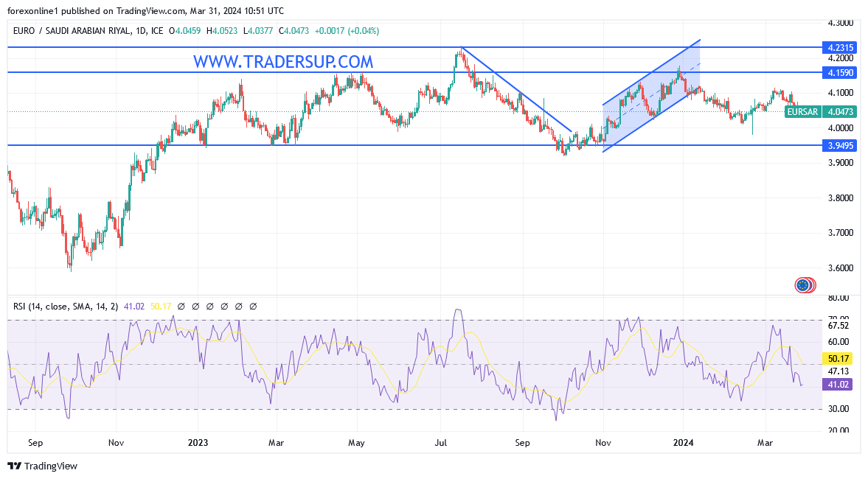Open the RSI (14, close, SMA, 14, 2) indicator legend
The height and width of the screenshot is (479, 868).
66,307
